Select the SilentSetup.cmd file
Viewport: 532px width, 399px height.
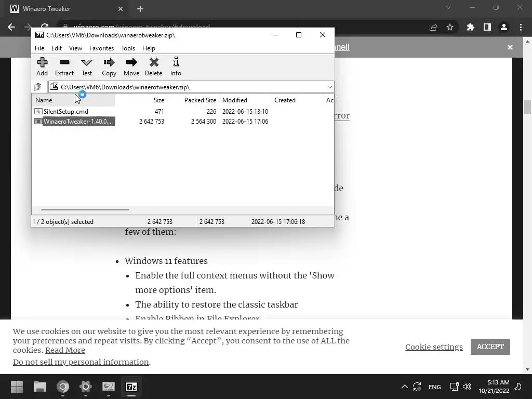[x=66, y=112]
